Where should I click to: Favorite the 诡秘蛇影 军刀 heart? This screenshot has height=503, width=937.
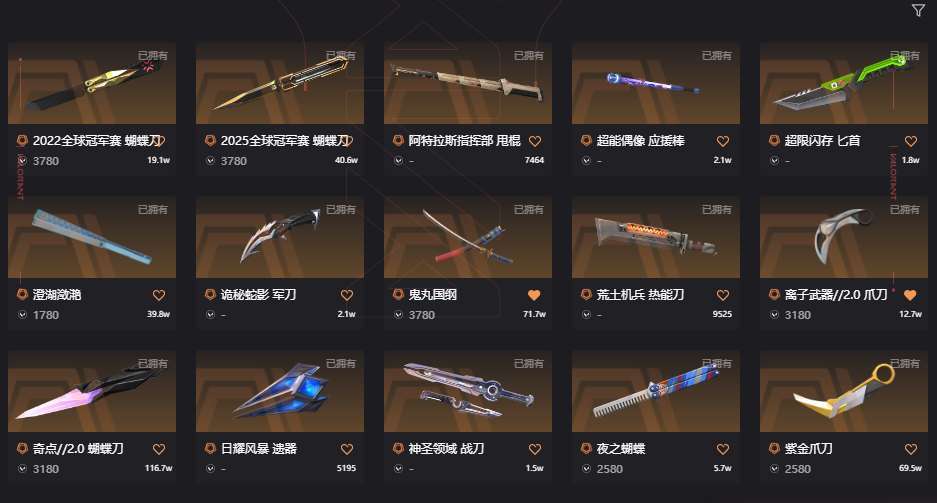[347, 295]
